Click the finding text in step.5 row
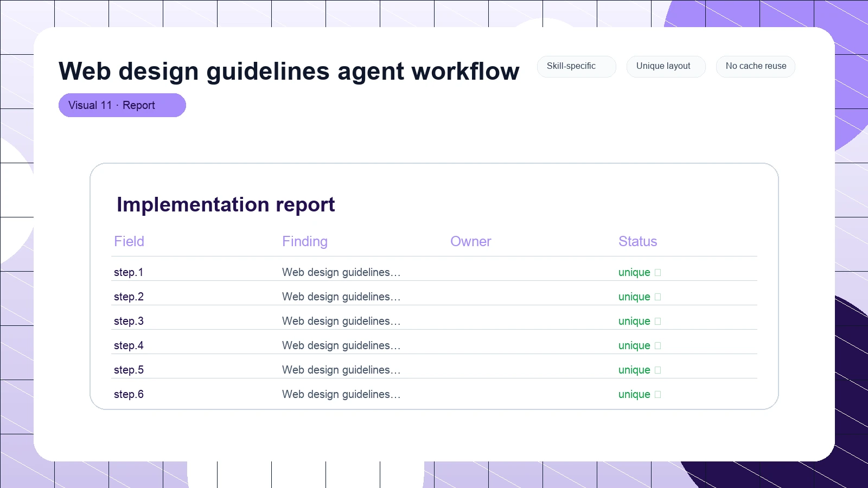The width and height of the screenshot is (868, 488). [341, 370]
